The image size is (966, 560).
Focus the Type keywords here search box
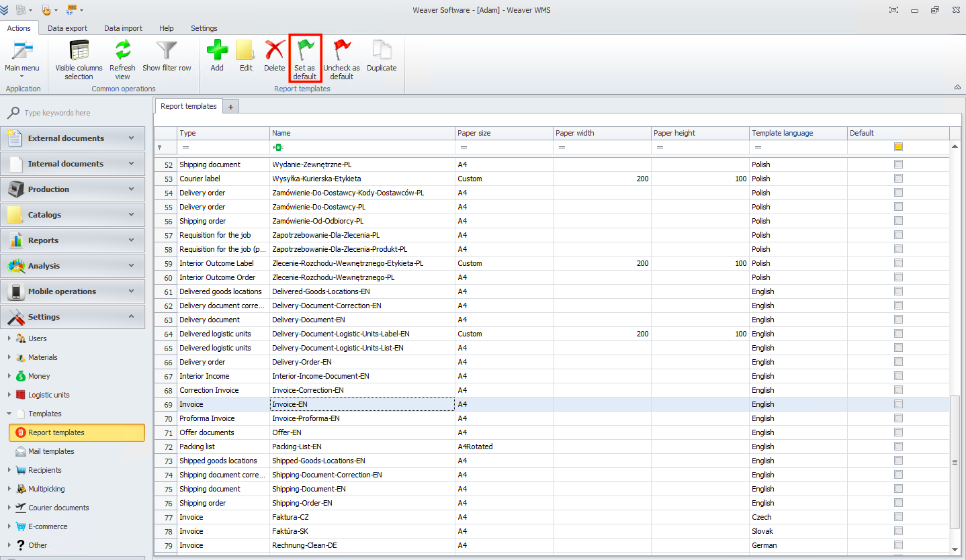[x=82, y=113]
